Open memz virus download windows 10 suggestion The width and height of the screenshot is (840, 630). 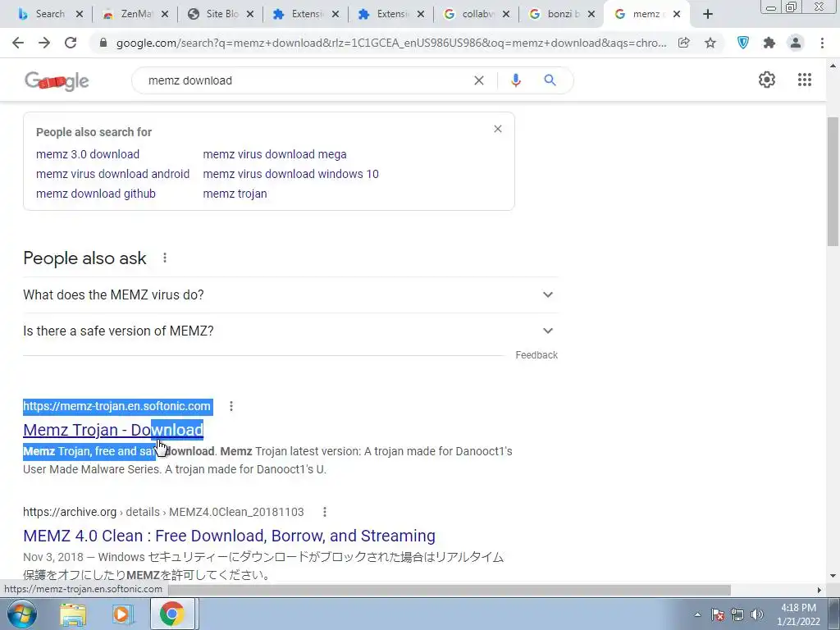click(x=291, y=174)
